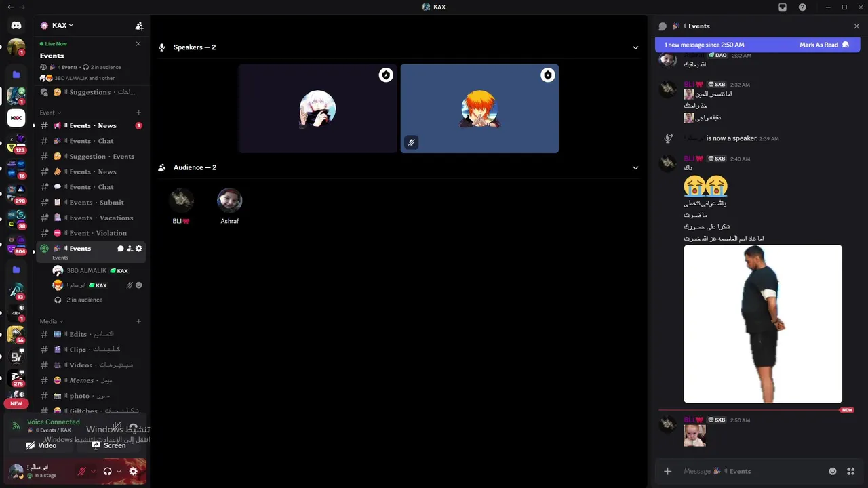Edit Events stage channel settings gear
The width and height of the screenshot is (868, 488).
(x=139, y=249)
